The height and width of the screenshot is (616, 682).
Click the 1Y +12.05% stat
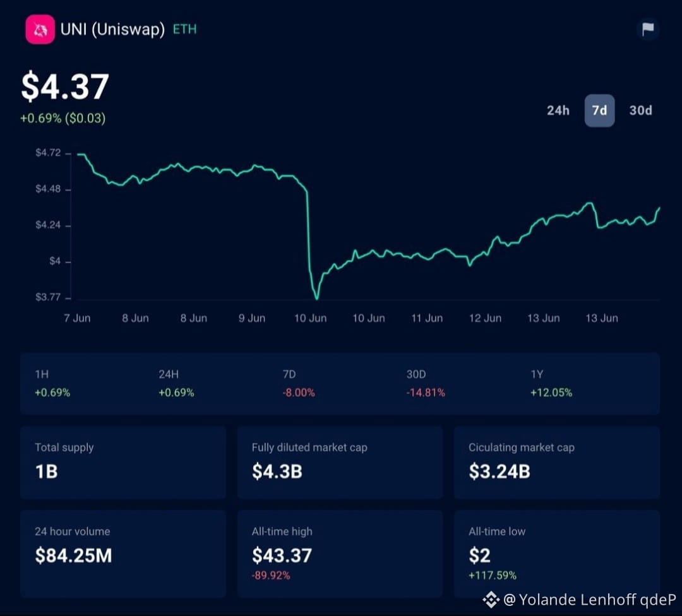click(551, 384)
